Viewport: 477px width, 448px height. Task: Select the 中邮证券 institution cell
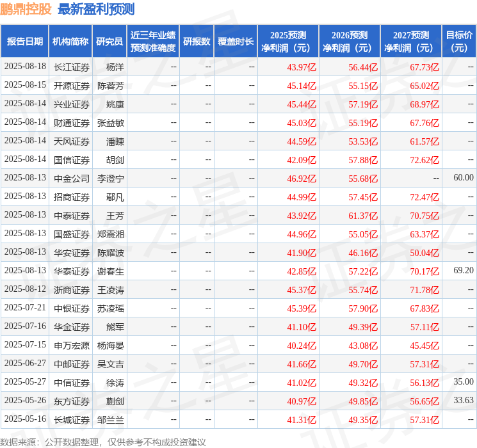72,364
